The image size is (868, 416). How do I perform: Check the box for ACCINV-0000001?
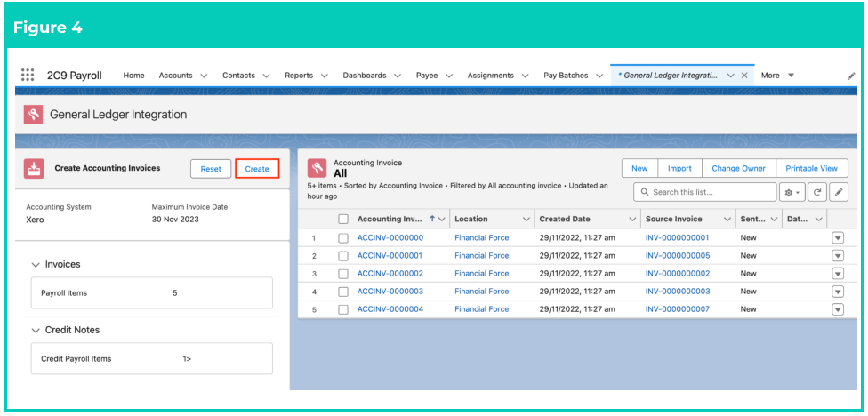(x=343, y=256)
